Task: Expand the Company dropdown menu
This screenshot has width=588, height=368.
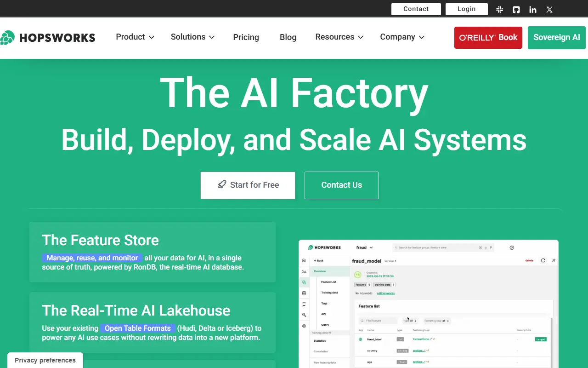Action: (x=402, y=37)
